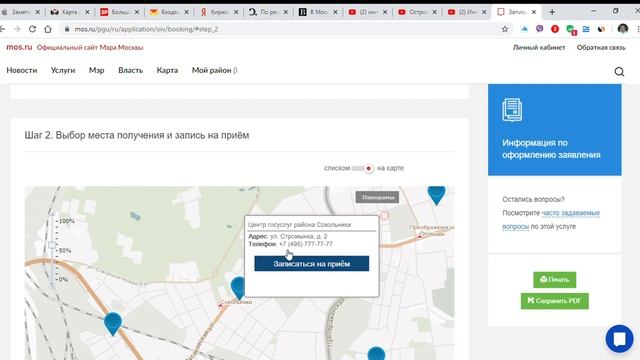Toggle list or map view switch
The height and width of the screenshot is (360, 640).
(362, 168)
